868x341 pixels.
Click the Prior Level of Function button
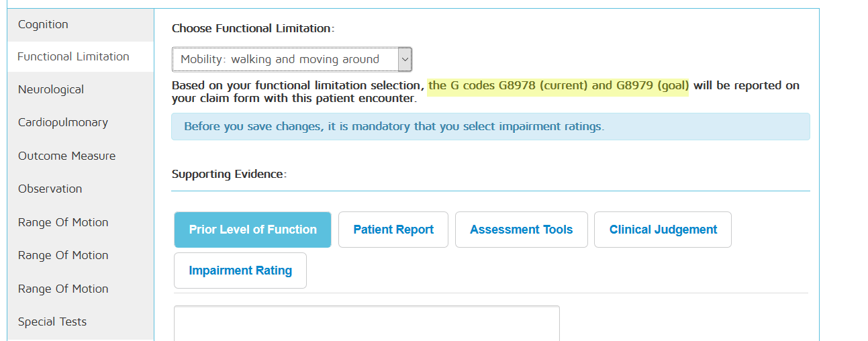coord(252,230)
